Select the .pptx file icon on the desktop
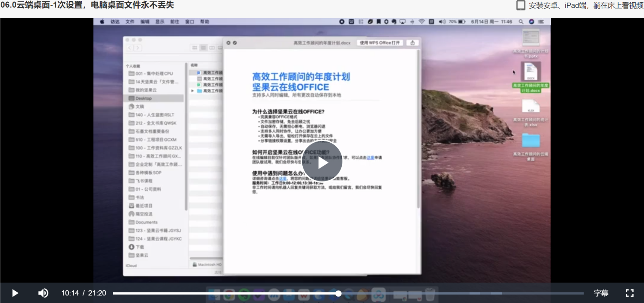Viewport: 644px width, 303px height. [x=530, y=38]
